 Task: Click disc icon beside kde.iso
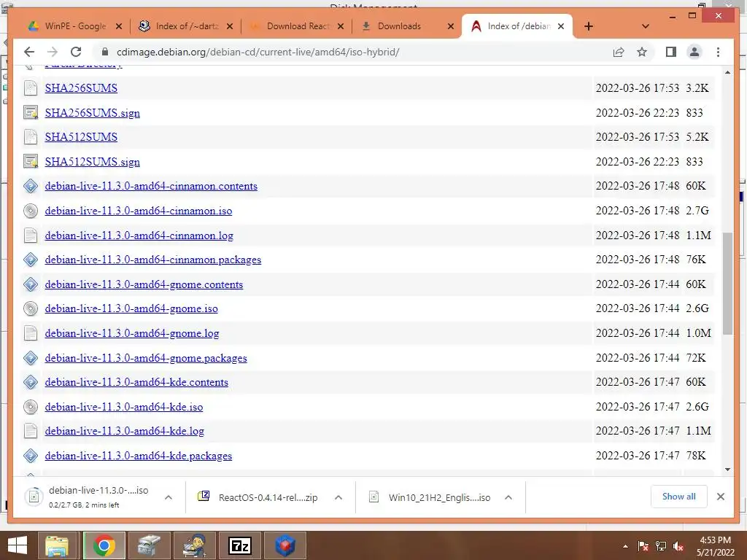[x=31, y=407]
